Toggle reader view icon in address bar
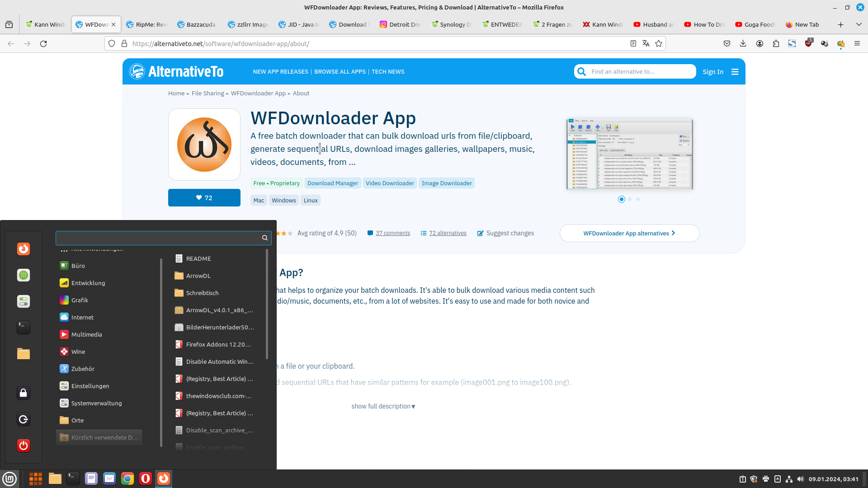868x488 pixels. pos(633,43)
